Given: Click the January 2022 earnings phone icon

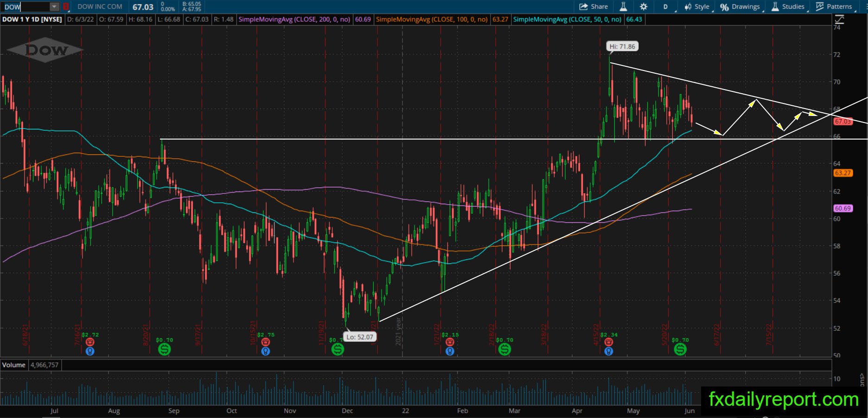Looking at the screenshot, I should point(450,342).
